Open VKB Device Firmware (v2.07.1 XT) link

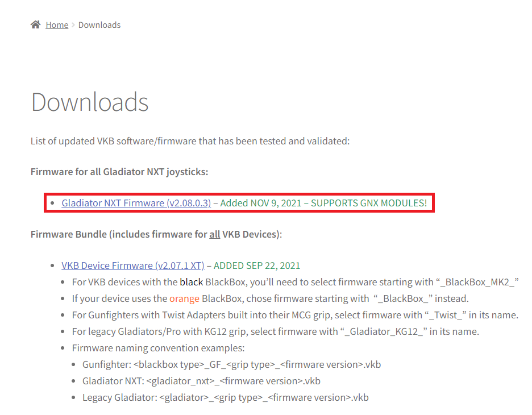[133, 265]
